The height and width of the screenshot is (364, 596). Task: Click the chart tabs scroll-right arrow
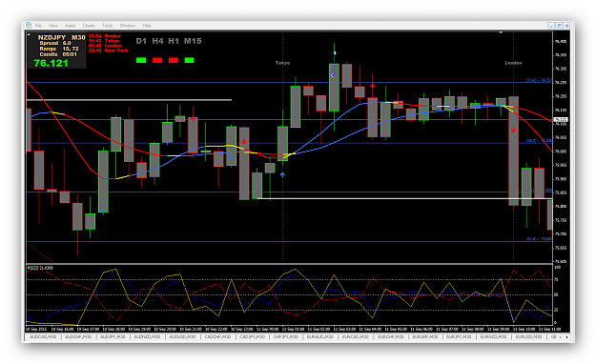(566, 337)
